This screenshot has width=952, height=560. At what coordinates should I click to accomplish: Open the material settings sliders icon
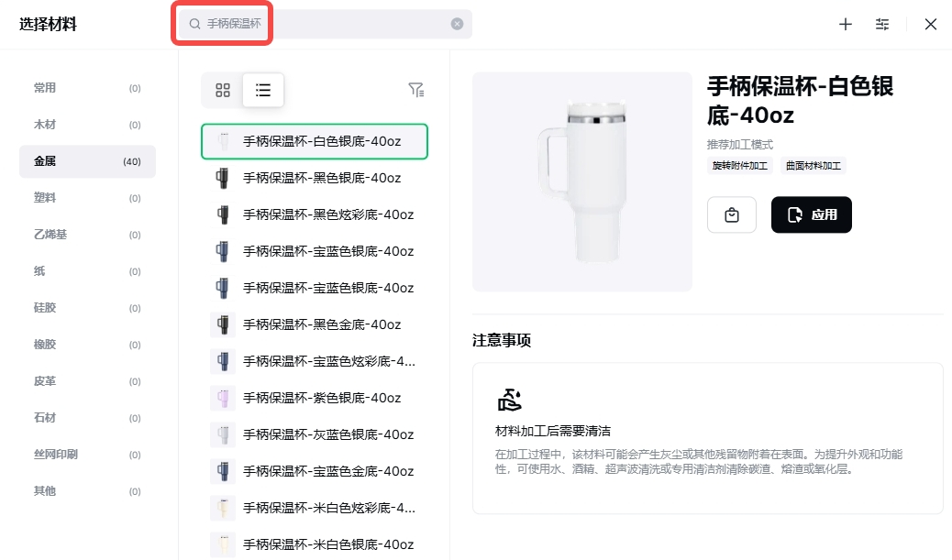click(882, 25)
